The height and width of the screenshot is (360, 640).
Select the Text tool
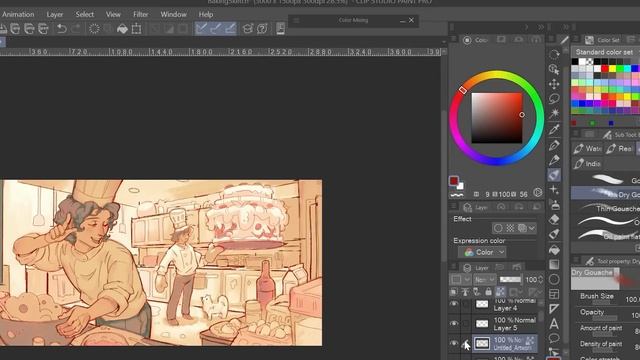pyautogui.click(x=554, y=324)
